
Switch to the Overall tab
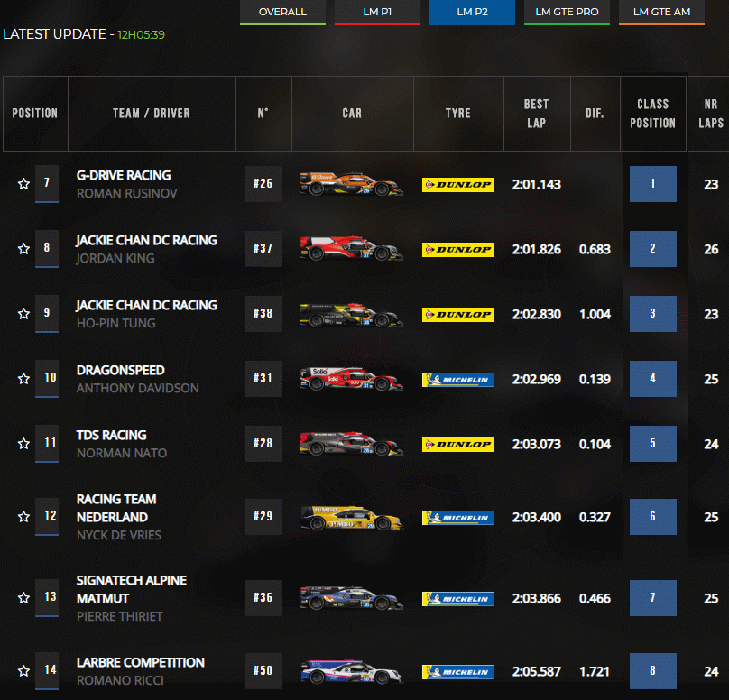(x=282, y=13)
